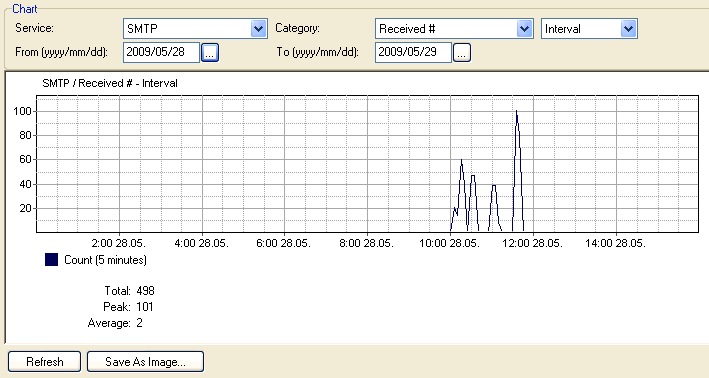Viewport: 709px width, 378px height.
Task: Click the 'Total: 498' statistic
Action: [129, 290]
